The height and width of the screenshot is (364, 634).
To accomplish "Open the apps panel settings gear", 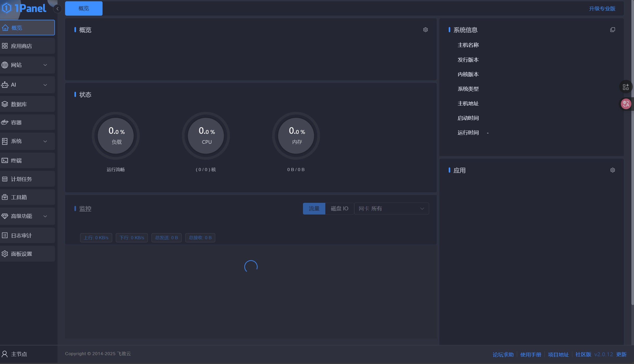I will point(612,170).
